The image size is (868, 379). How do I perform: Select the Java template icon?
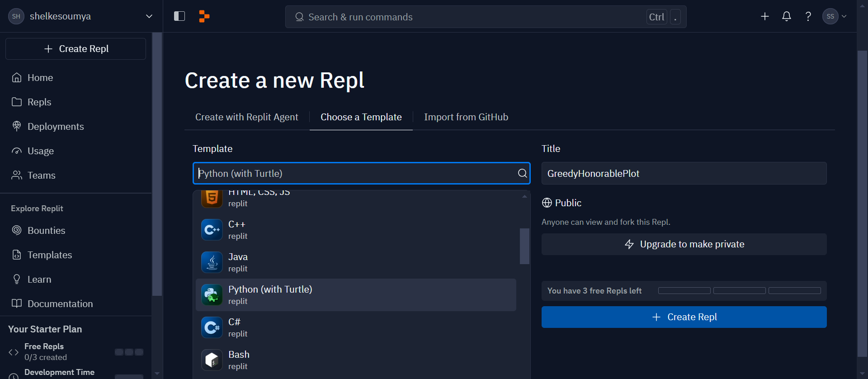coord(212,262)
